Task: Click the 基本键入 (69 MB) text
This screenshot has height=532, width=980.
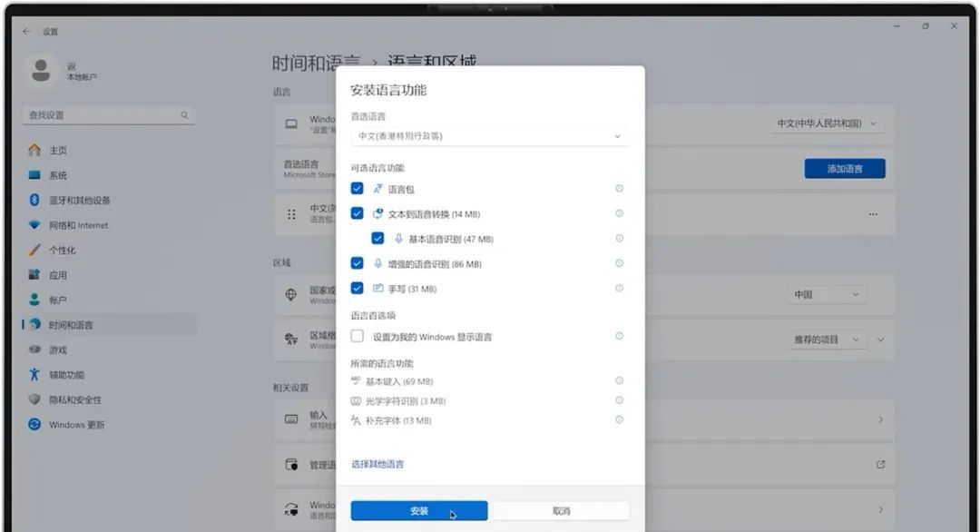Action: coord(398,380)
